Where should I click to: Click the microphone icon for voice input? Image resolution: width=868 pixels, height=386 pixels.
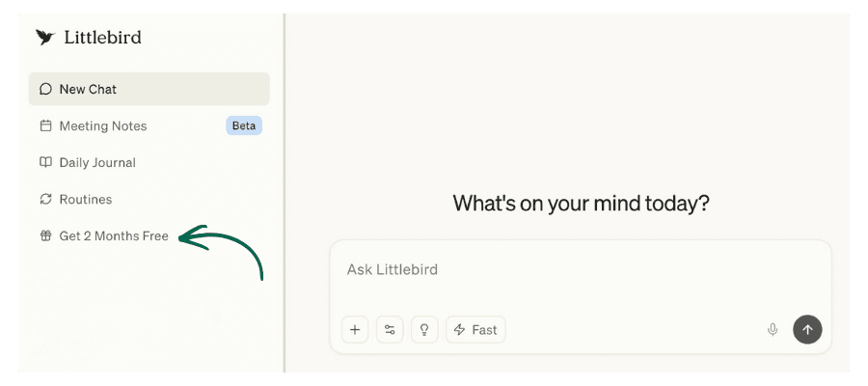tap(773, 330)
